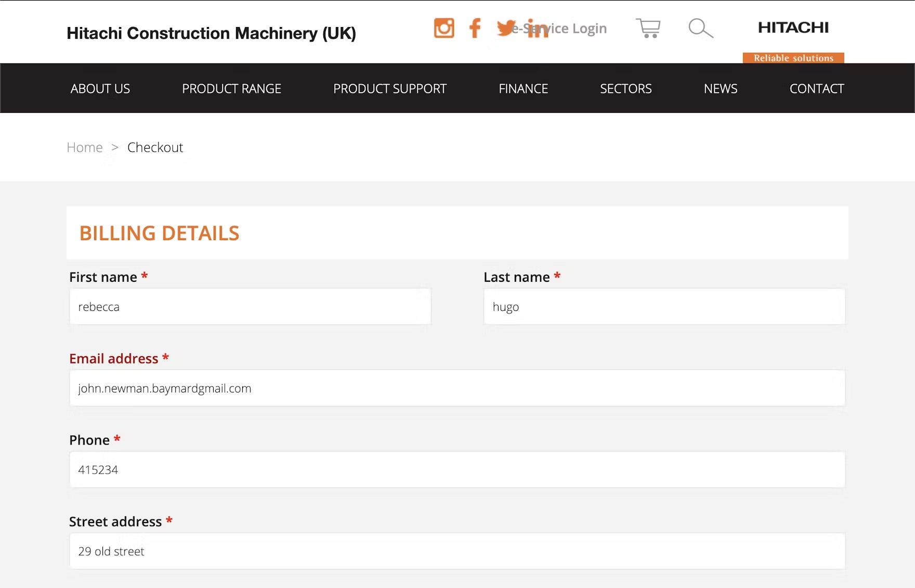Open the About Us menu
Screen dimensions: 915x588
[x=100, y=89]
